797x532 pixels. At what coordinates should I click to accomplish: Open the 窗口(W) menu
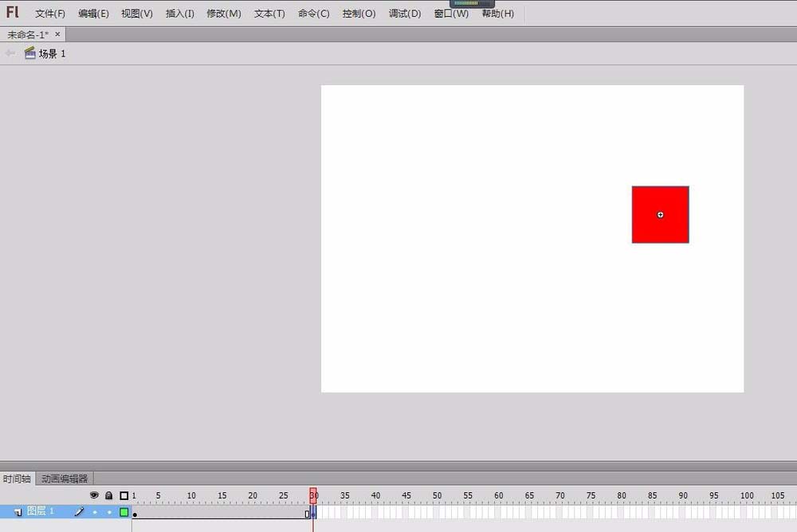451,14
